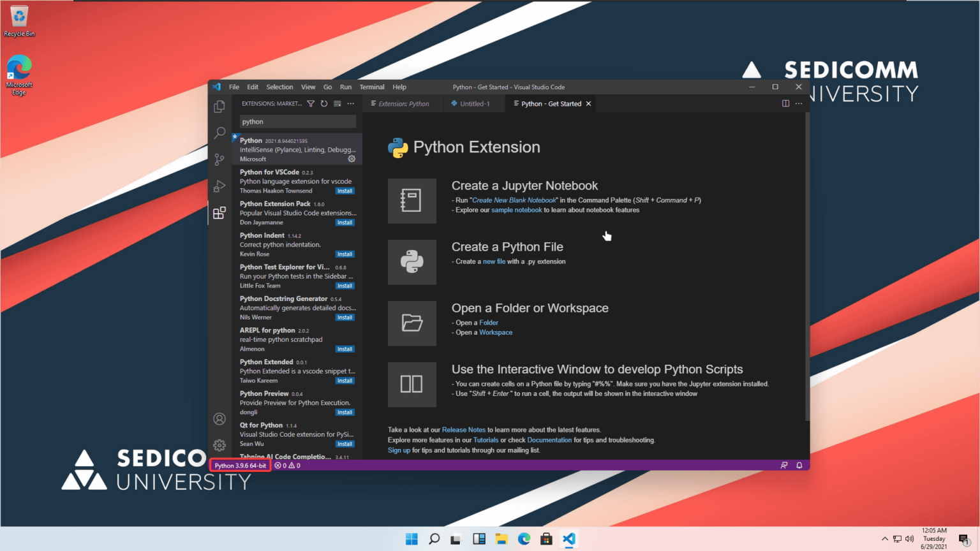Image resolution: width=980 pixels, height=551 pixels.
Task: Click the Workspace link
Action: [x=496, y=332]
